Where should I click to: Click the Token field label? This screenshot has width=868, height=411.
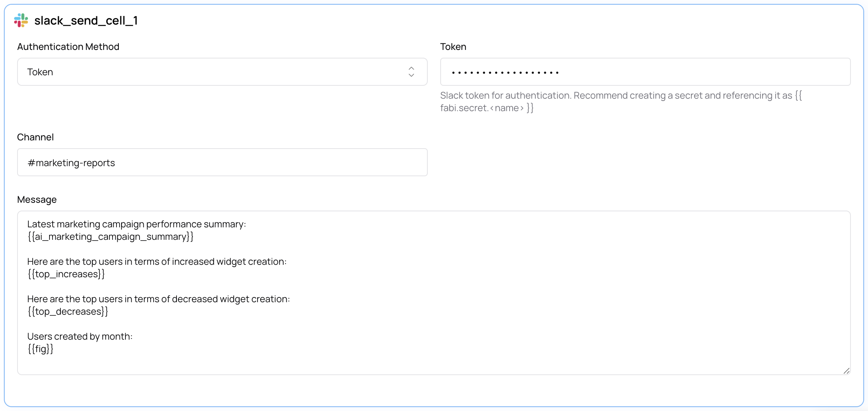click(453, 47)
